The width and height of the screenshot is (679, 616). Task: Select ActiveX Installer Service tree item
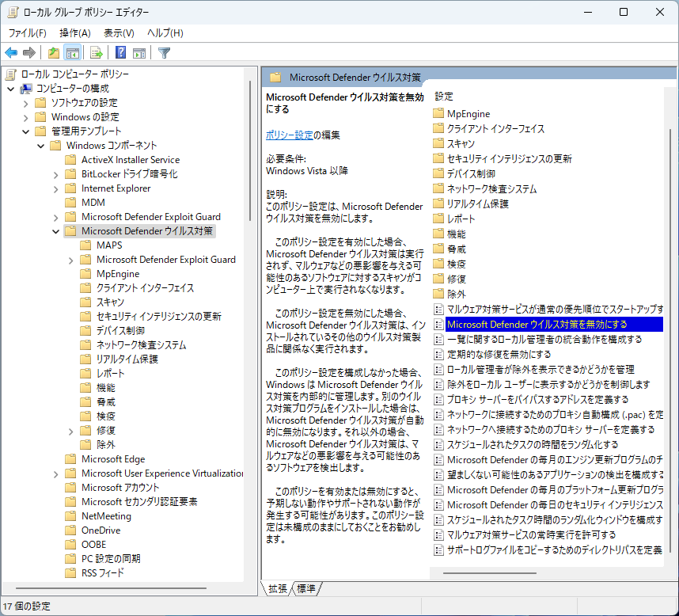pos(131,160)
